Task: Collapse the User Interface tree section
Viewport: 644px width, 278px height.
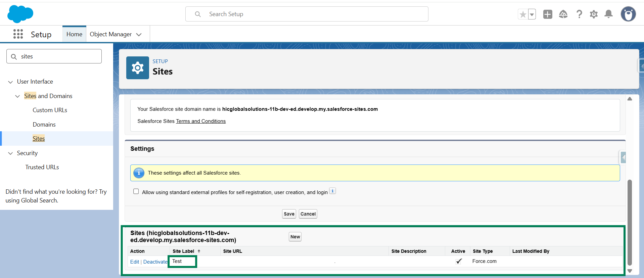Action: (x=10, y=82)
